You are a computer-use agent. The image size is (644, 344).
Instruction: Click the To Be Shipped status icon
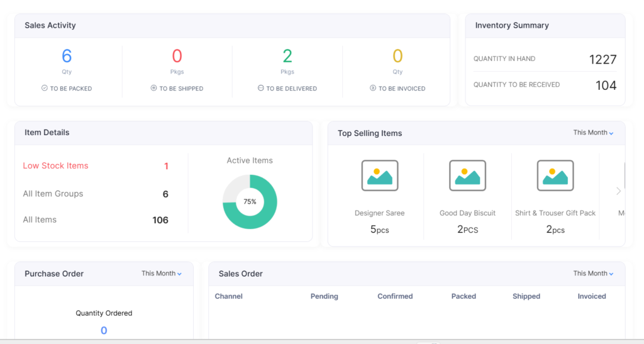tap(153, 89)
